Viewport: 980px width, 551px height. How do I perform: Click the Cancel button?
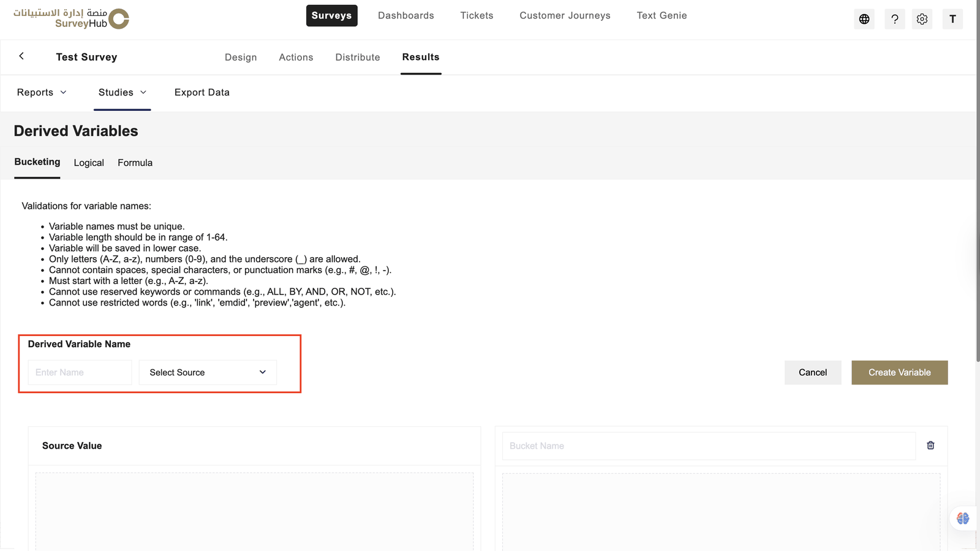click(x=813, y=372)
